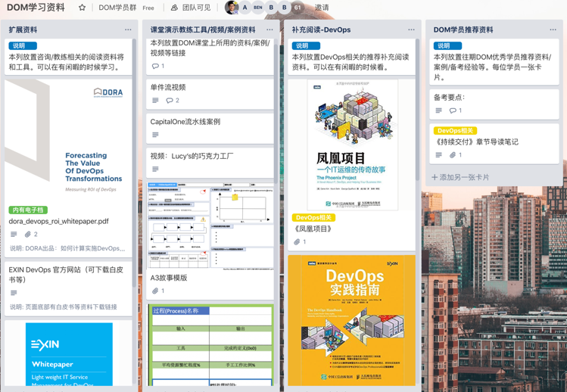Click the comment icon on the 备考要点 card
Screen dimensions: 567x392
point(453,110)
